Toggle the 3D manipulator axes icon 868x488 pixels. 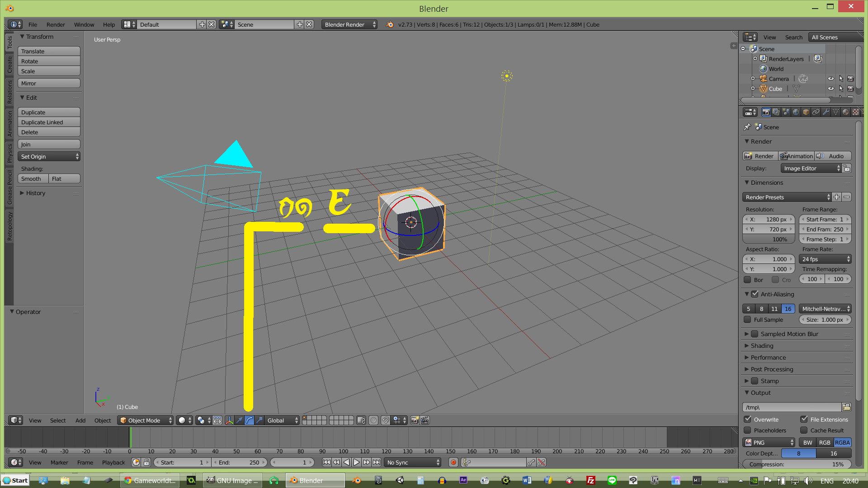point(230,420)
